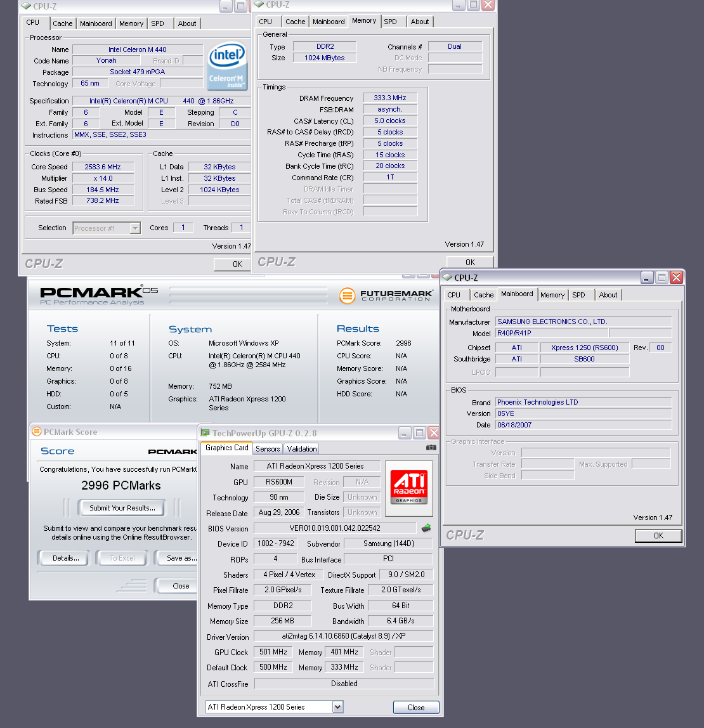Open Memory tab in CPU-Z CPU window
Image resolution: width=704 pixels, height=728 pixels.
(x=131, y=23)
